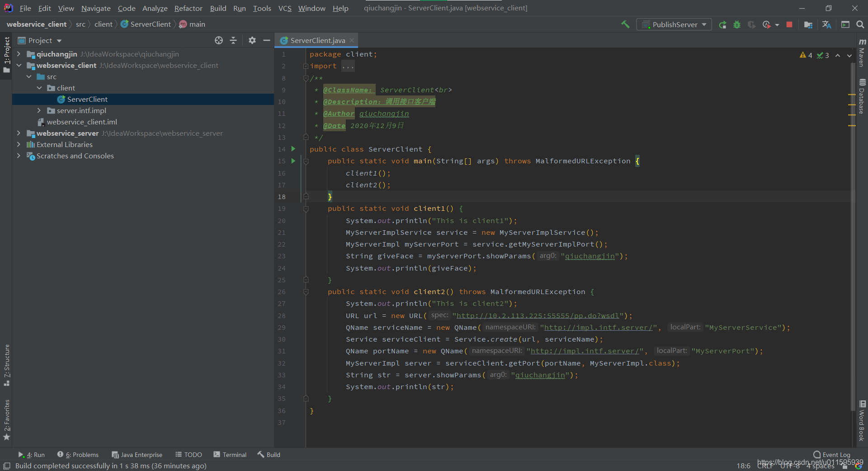Screen dimensions: 868x471
Task: Open the Navigate menu
Action: 96,8
